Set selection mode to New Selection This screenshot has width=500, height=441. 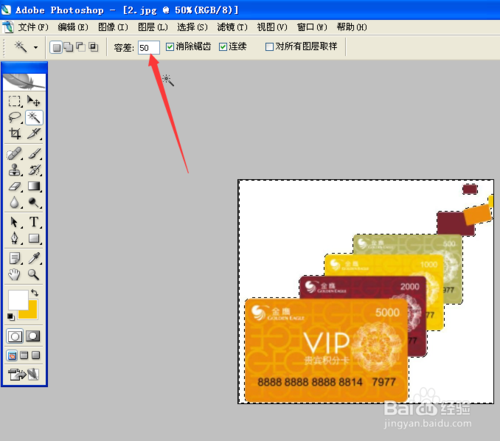56,47
